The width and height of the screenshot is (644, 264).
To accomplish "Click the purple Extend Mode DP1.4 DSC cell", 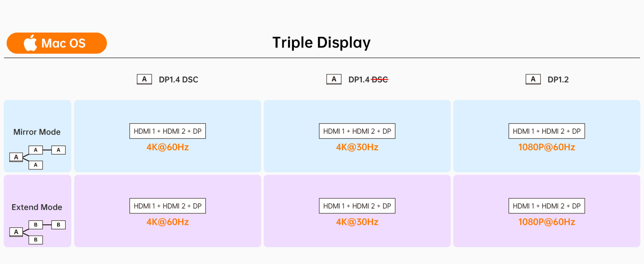I will pyautogui.click(x=168, y=211).
